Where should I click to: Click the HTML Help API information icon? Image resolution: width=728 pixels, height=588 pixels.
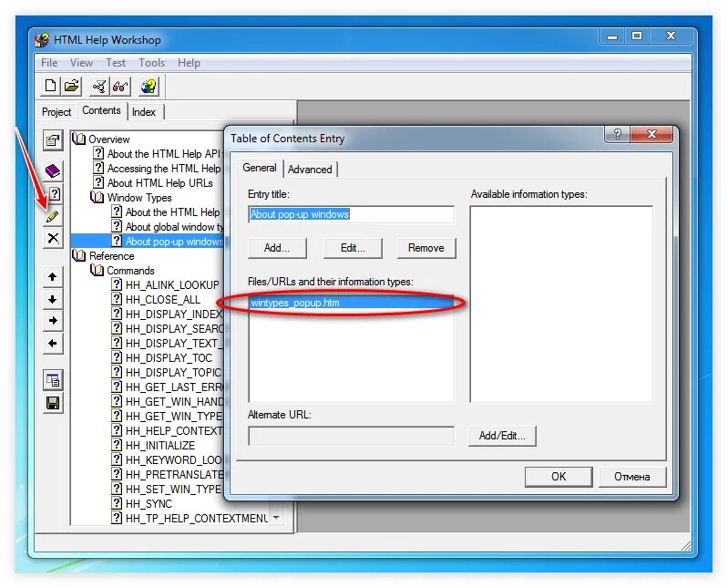tap(149, 86)
